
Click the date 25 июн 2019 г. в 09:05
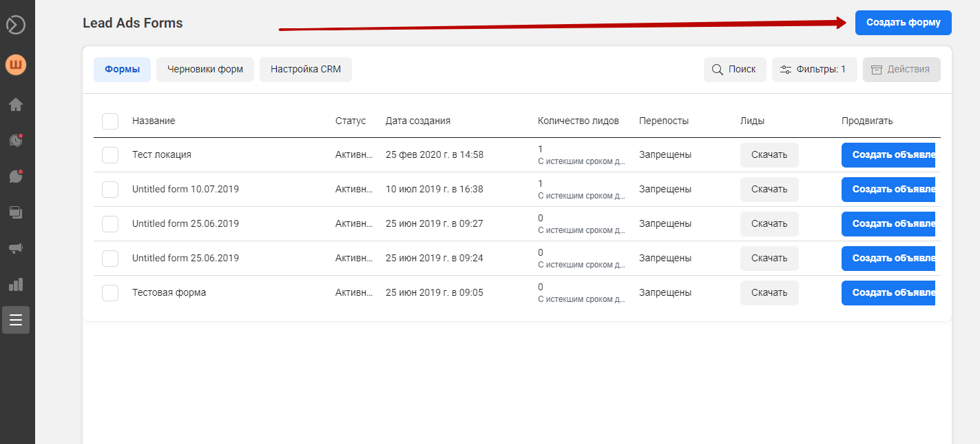[435, 293]
